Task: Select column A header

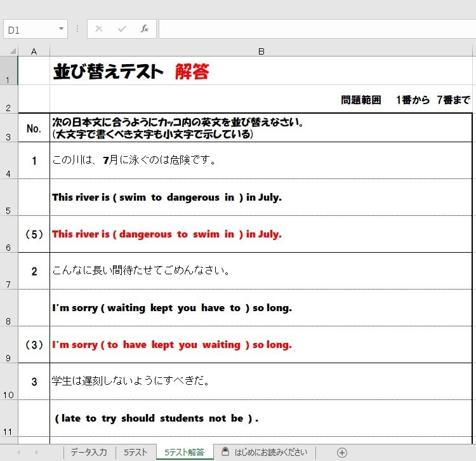Action: tap(34, 51)
